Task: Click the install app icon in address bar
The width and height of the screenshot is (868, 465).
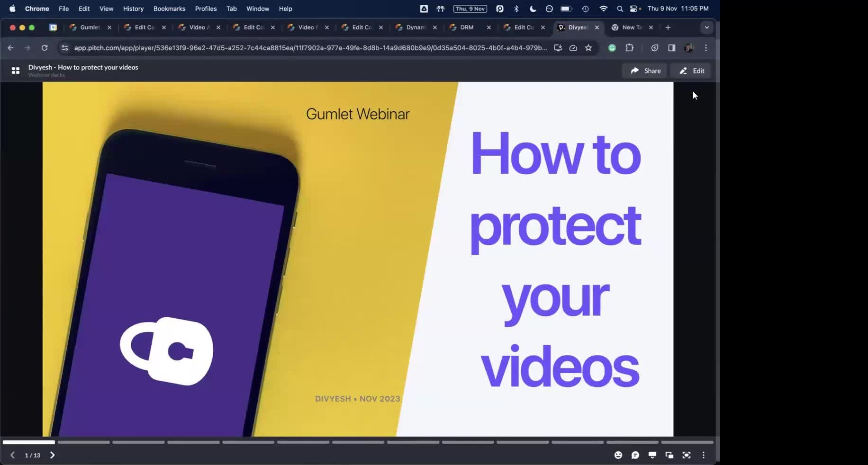Action: pyautogui.click(x=558, y=48)
